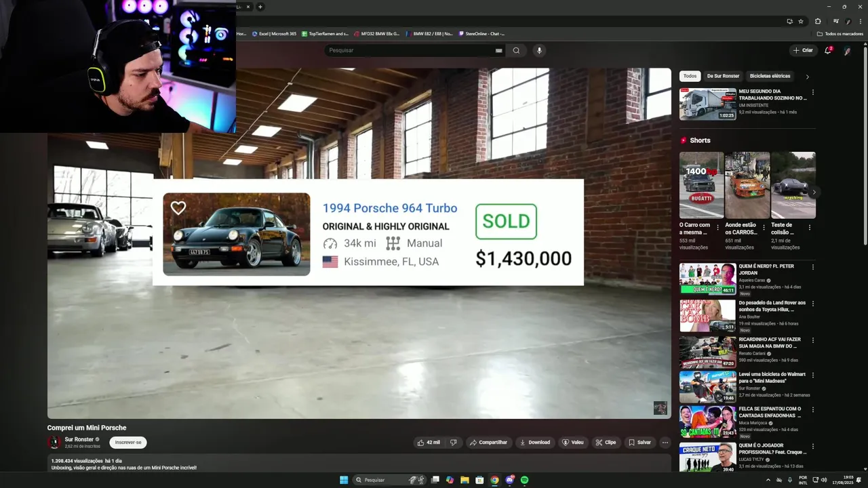Open more actions ellipsis beside Salvar

(x=665, y=443)
